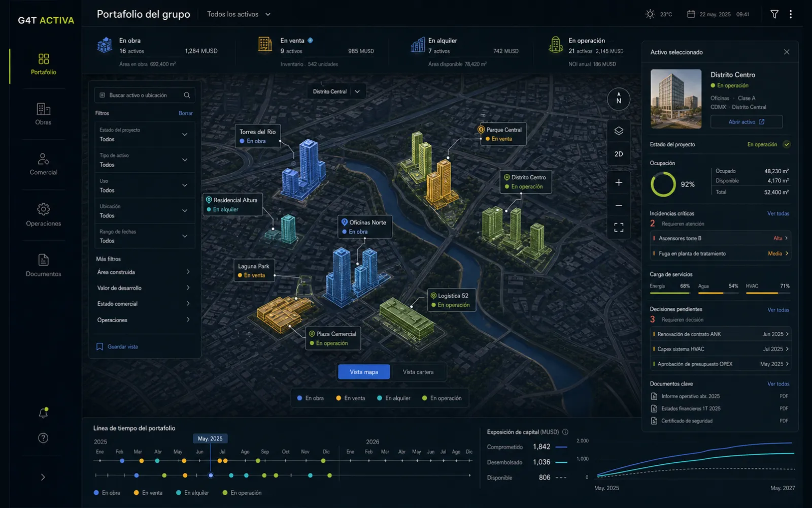
Task: Click Ver todas for Incidencias críticas
Action: pyautogui.click(x=778, y=214)
